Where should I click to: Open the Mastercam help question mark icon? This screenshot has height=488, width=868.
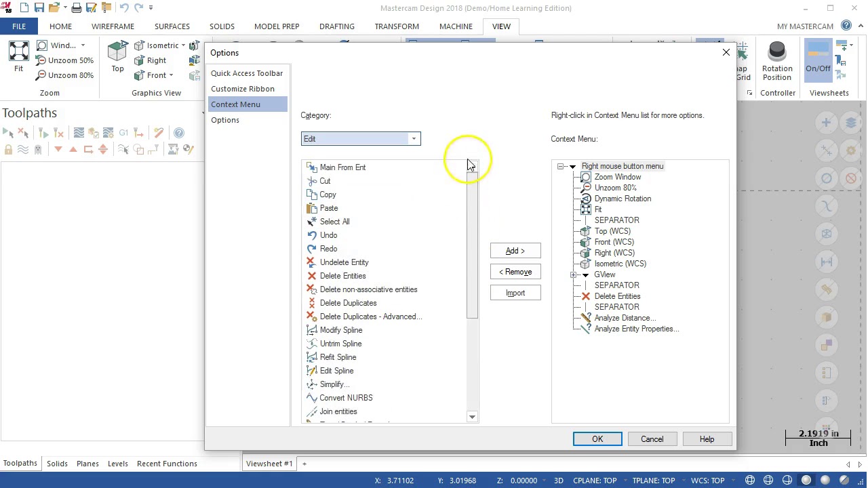846,26
